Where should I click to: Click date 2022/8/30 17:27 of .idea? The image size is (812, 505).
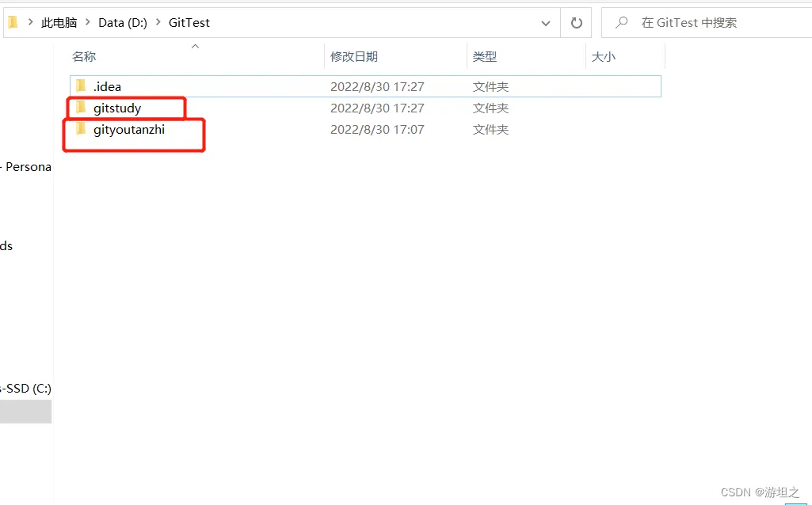(377, 86)
